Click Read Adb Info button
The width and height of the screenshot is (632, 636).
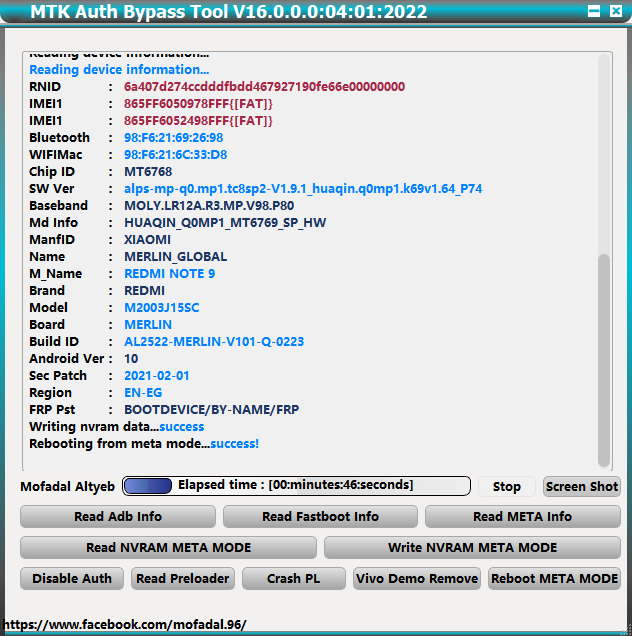(118, 516)
